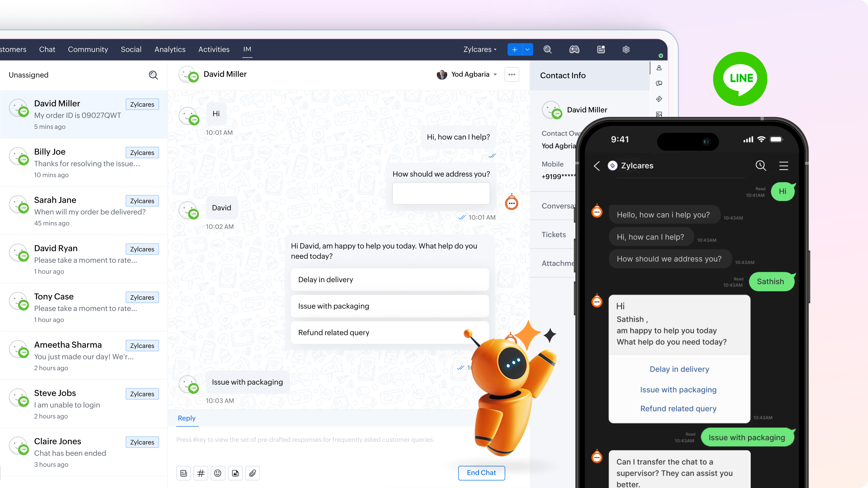This screenshot has width=868, height=488.
Task: Open the hamburger menu in phone chat
Action: [x=783, y=165]
